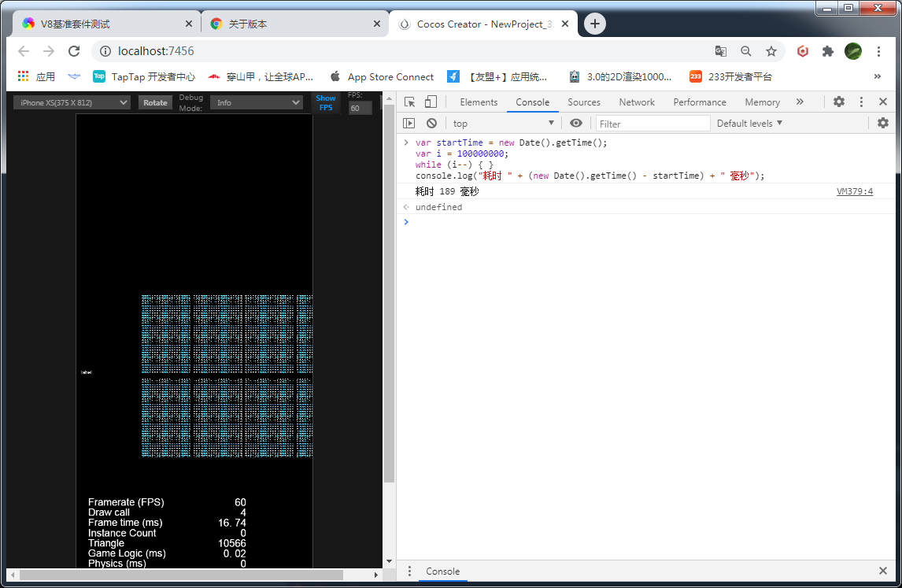
Task: Click the console Filter input field
Action: pyautogui.click(x=652, y=124)
